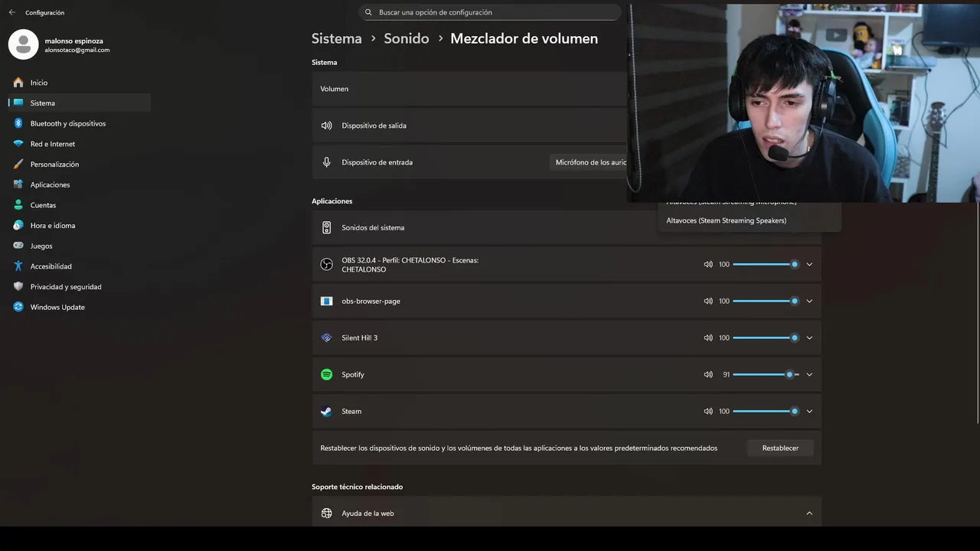Click the Windows Update sync icon

point(18,307)
